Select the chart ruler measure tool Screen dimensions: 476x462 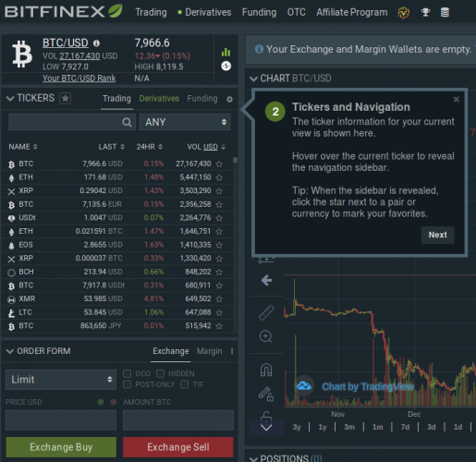(266, 312)
